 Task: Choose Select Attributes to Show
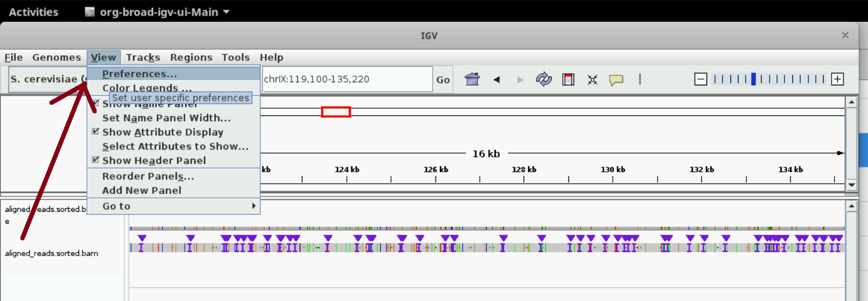[x=173, y=146]
